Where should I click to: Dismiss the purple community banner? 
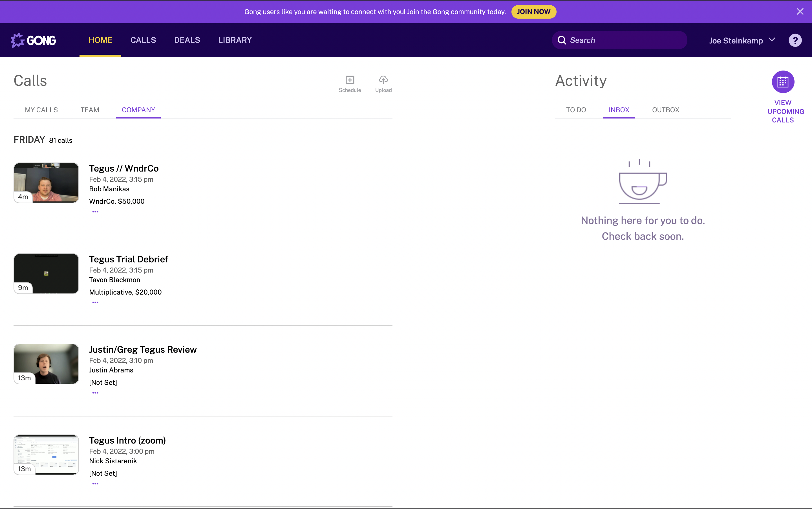800,12
